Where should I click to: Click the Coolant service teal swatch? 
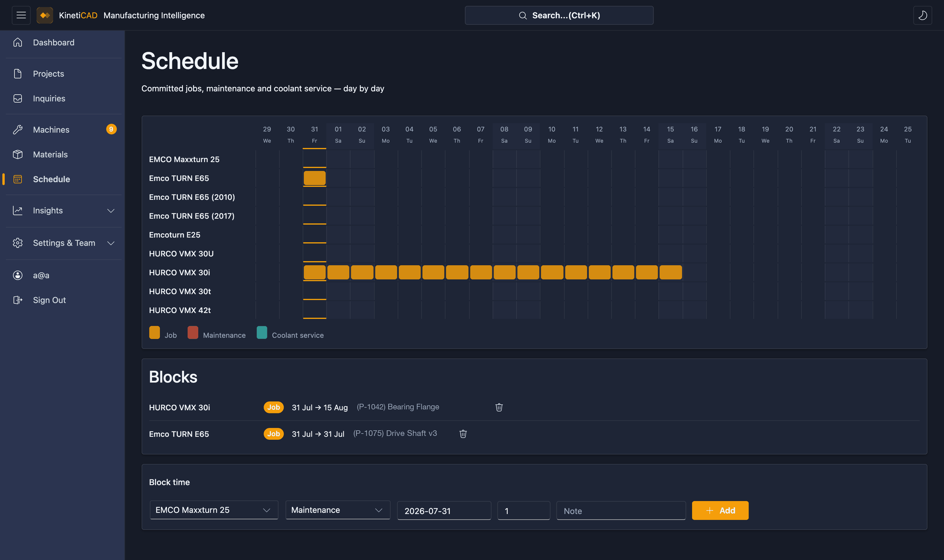tap(262, 332)
